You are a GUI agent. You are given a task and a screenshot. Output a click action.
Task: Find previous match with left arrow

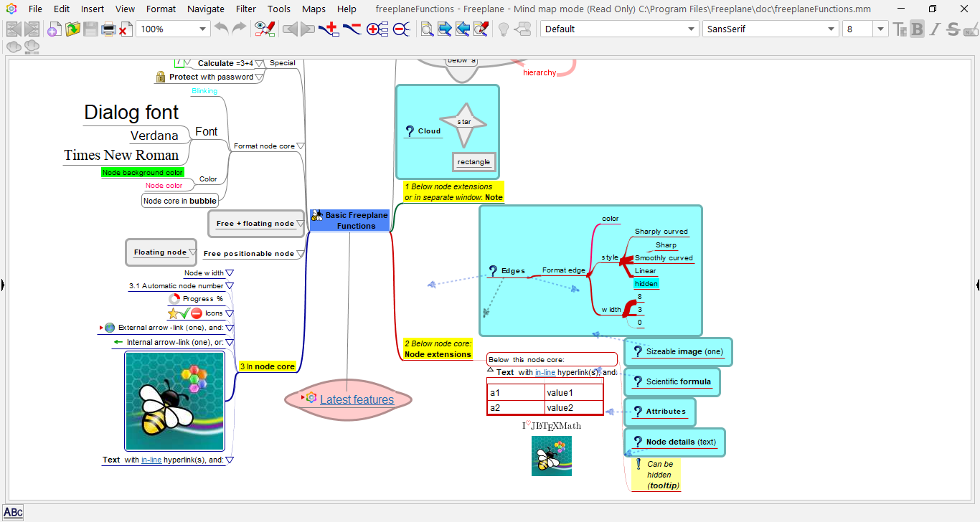(x=463, y=29)
